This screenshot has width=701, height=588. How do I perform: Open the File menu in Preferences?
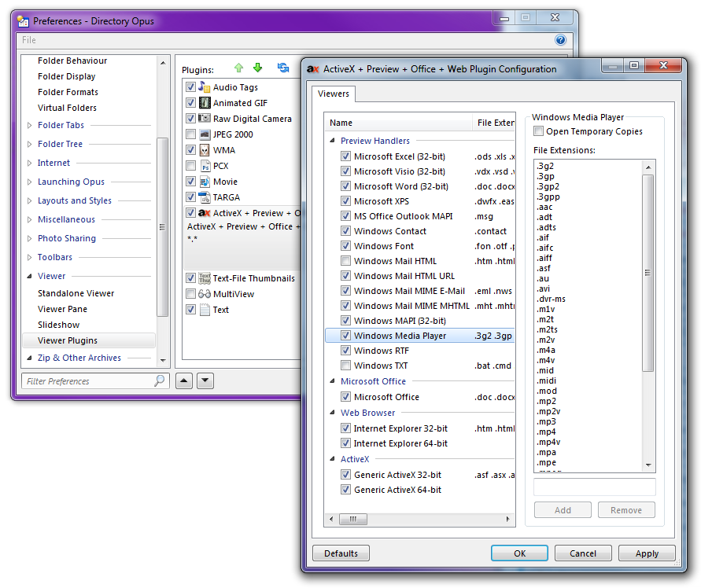click(28, 40)
